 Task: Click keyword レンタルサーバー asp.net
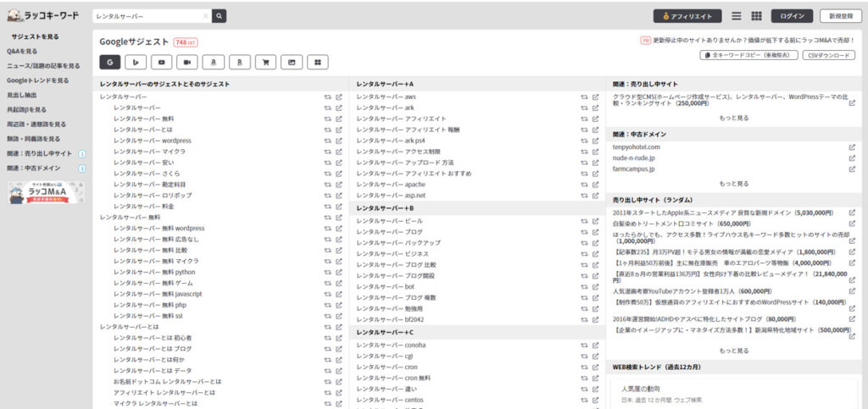(391, 196)
